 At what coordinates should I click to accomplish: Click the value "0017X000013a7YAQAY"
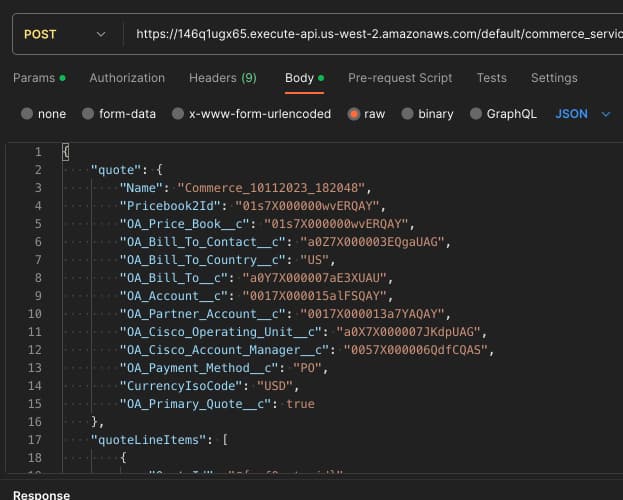(372, 314)
